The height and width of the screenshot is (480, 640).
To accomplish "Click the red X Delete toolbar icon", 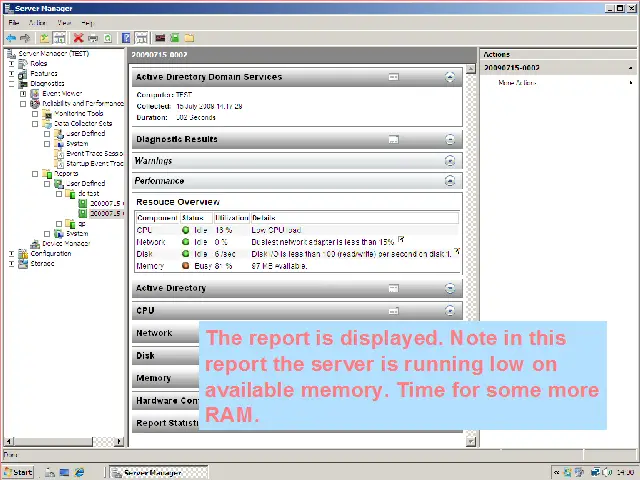I will (x=78, y=38).
